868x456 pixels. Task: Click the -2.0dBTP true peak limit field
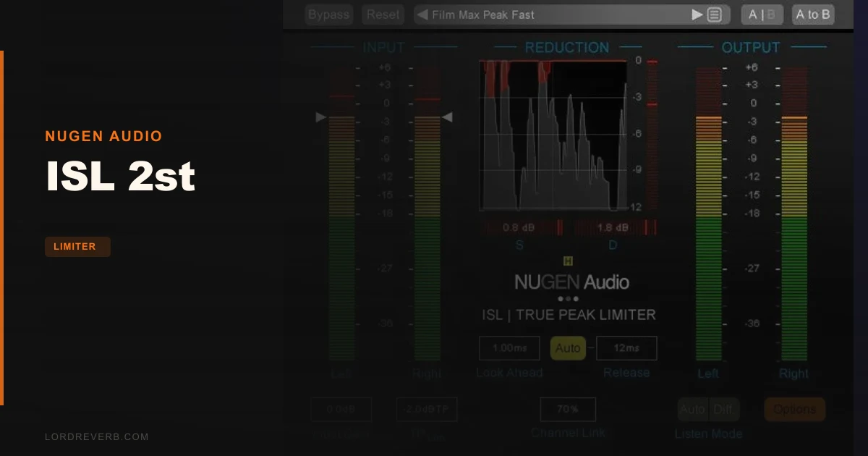pyautogui.click(x=427, y=409)
